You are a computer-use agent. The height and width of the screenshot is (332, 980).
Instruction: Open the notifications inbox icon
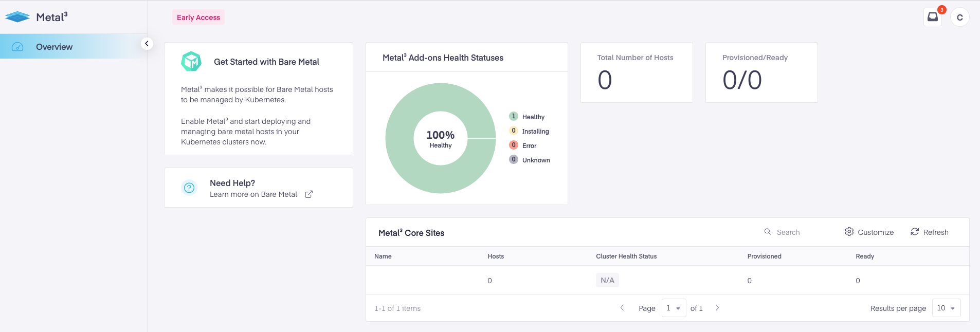tap(932, 17)
